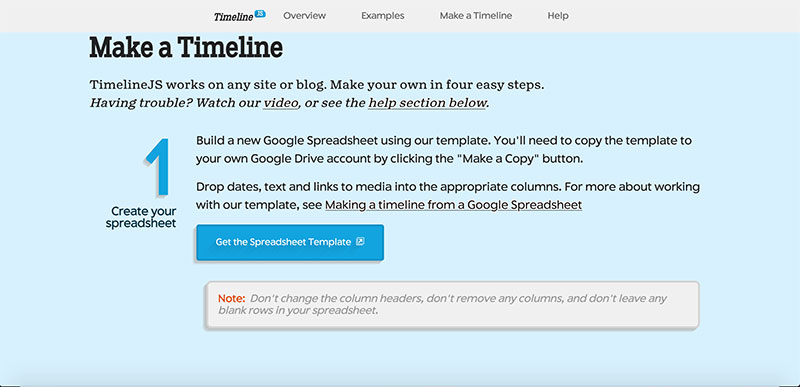
Task: Click the JS badge on the logo
Action: (260, 14)
